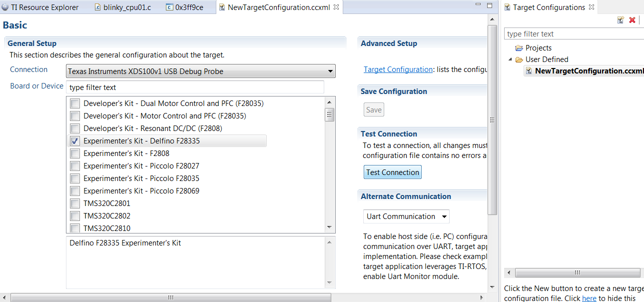Close the NewTargetConfiguration.ccxml editor tab
This screenshot has height=302, width=644.
[336, 7]
